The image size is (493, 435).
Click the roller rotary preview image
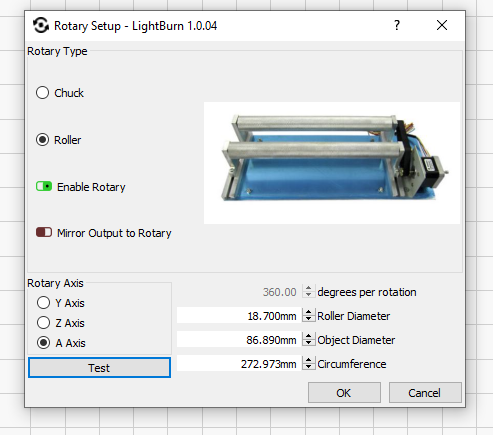(332, 163)
